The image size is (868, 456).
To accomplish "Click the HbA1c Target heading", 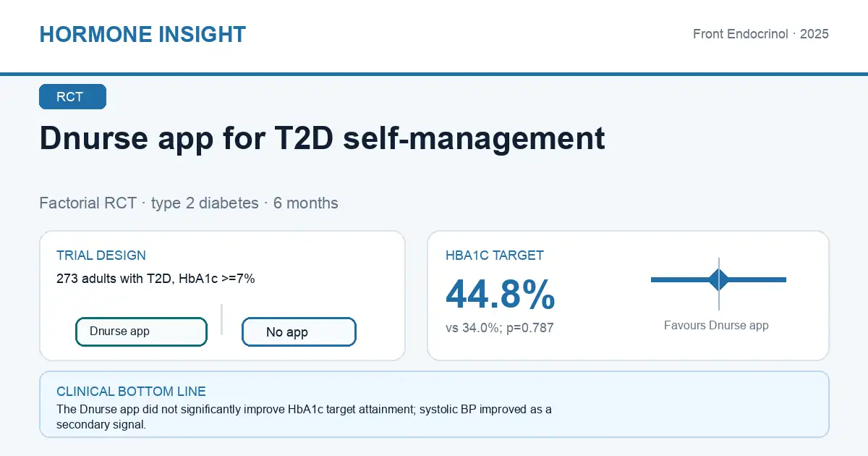I will [495, 256].
